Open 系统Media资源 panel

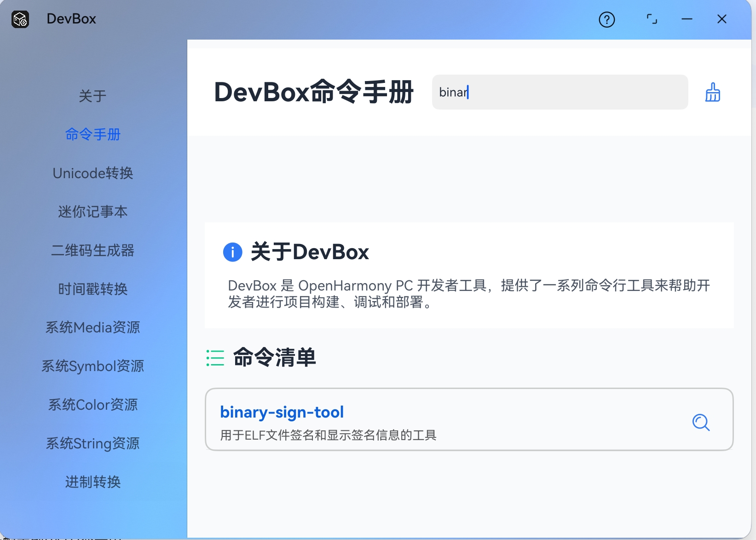[x=92, y=327]
